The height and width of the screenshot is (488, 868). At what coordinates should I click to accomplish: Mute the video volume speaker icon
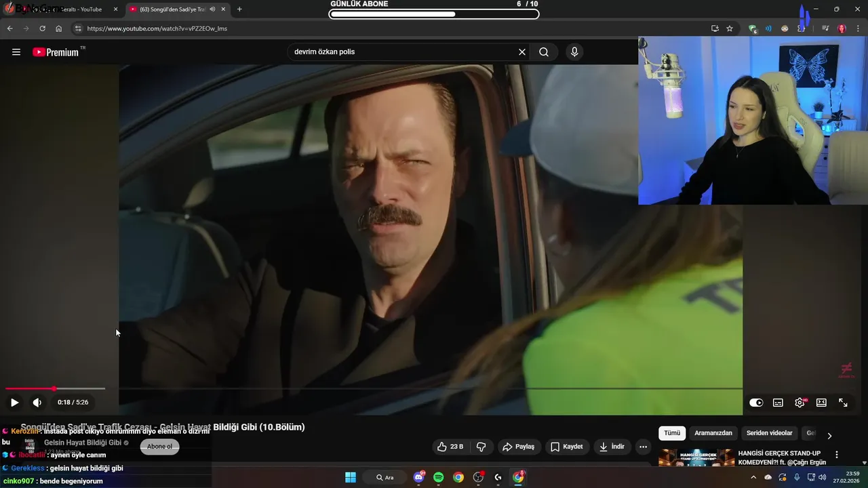point(37,403)
